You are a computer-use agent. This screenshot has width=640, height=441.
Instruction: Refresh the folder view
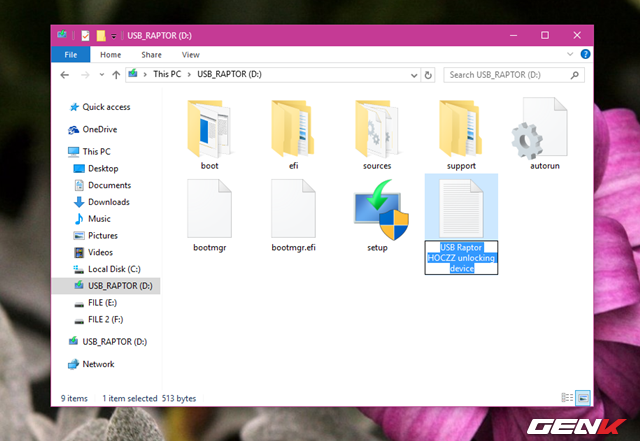tap(428, 75)
